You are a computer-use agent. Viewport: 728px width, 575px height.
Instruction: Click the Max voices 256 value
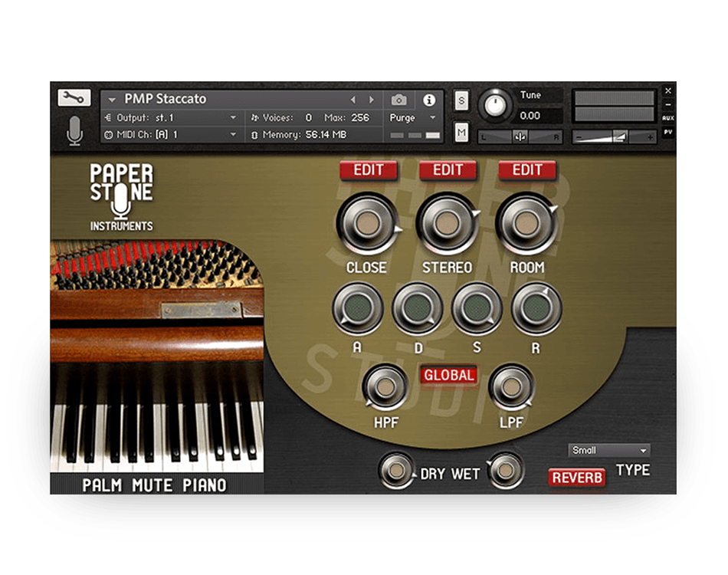point(360,118)
